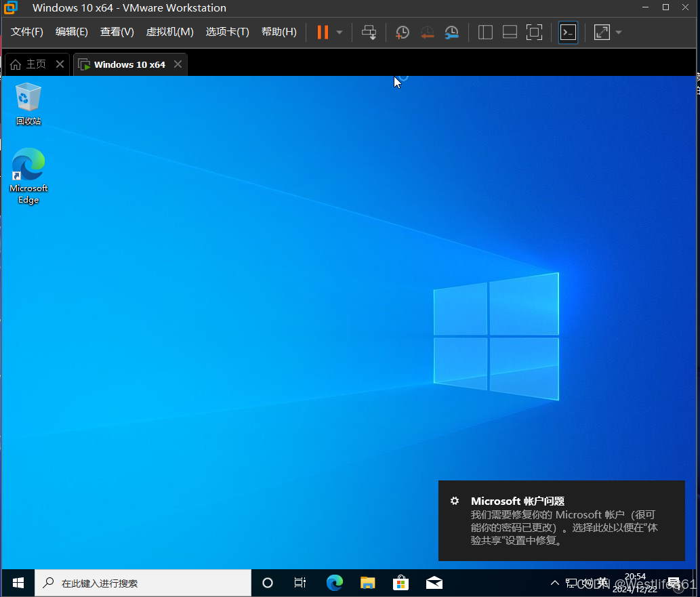Toggle the console view button

[568, 32]
